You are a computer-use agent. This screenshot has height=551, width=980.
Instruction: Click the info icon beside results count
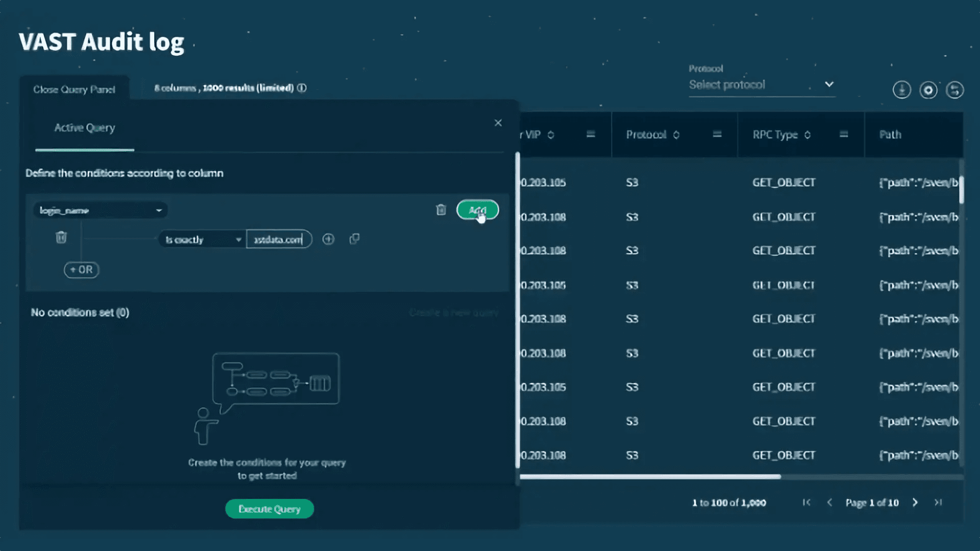click(302, 88)
